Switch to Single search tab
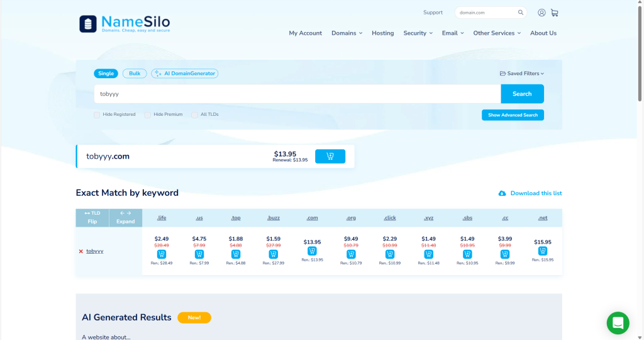This screenshot has height=340, width=644. click(x=106, y=74)
